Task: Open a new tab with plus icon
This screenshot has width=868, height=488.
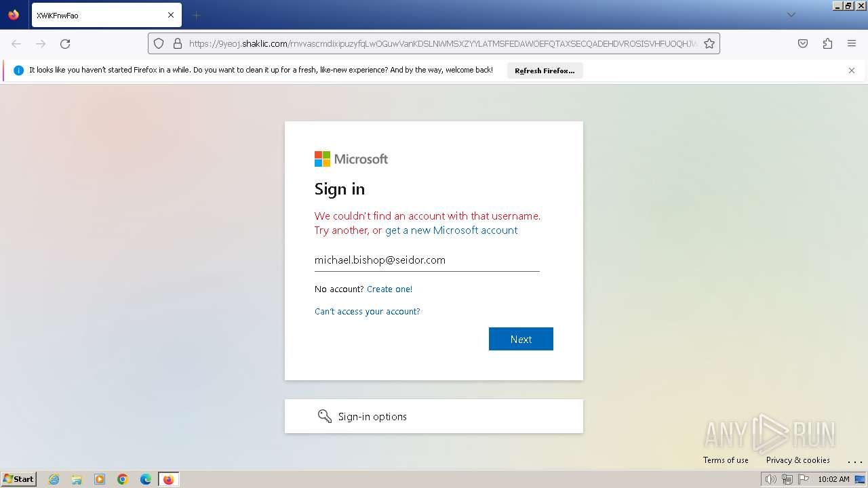Action: coord(196,15)
